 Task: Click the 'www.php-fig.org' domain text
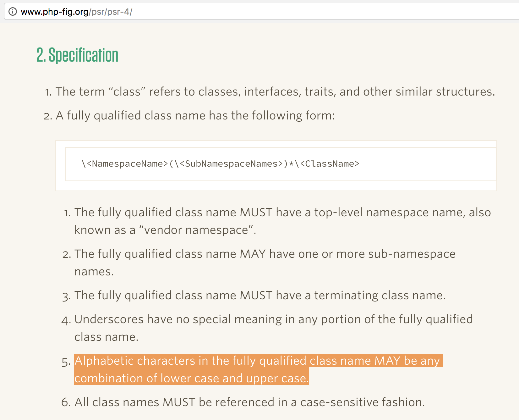click(55, 12)
